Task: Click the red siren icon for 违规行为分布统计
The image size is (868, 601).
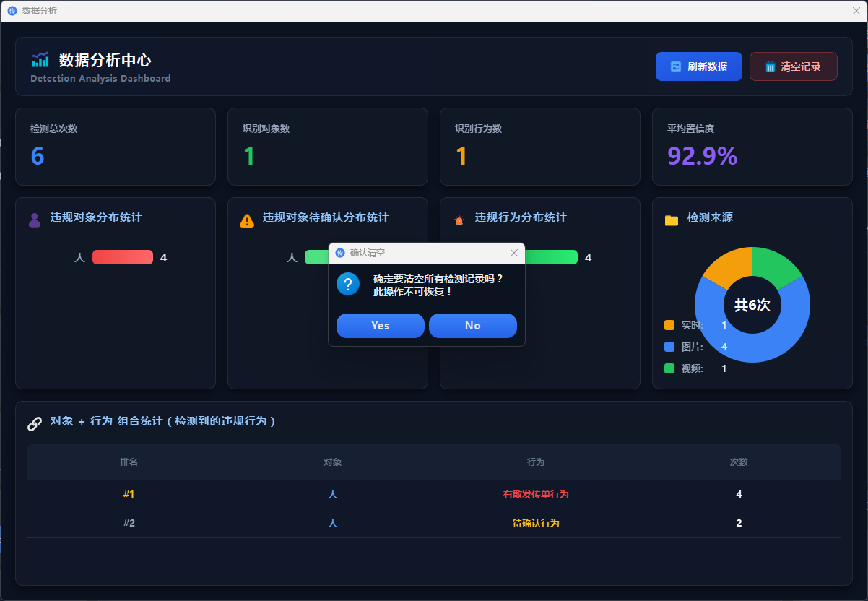Action: 459,220
